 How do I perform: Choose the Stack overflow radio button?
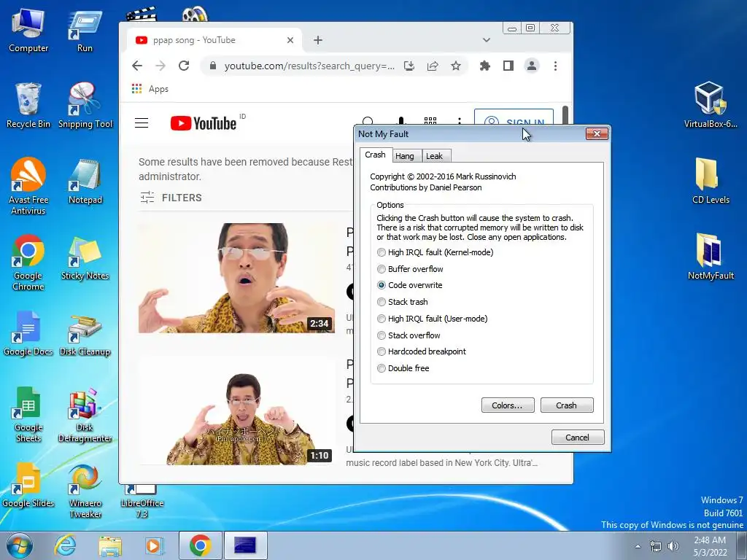[381, 335]
